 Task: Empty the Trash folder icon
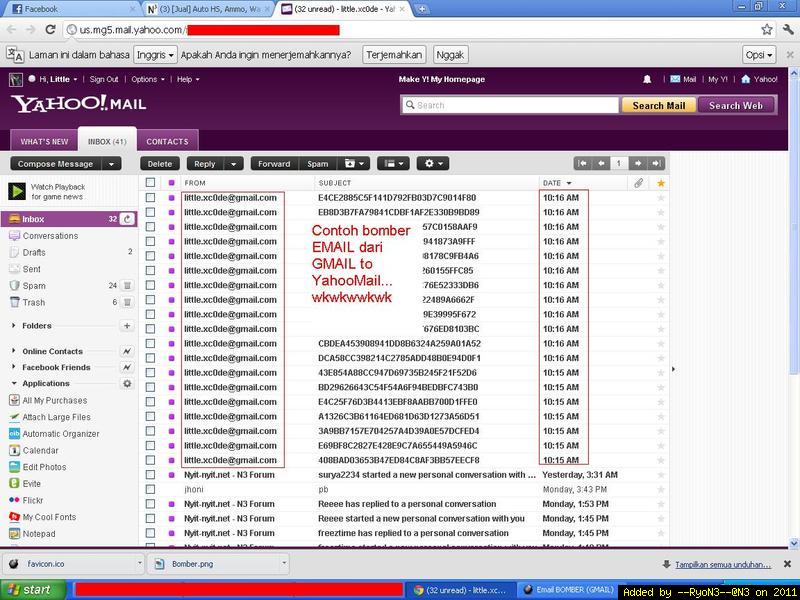point(128,303)
